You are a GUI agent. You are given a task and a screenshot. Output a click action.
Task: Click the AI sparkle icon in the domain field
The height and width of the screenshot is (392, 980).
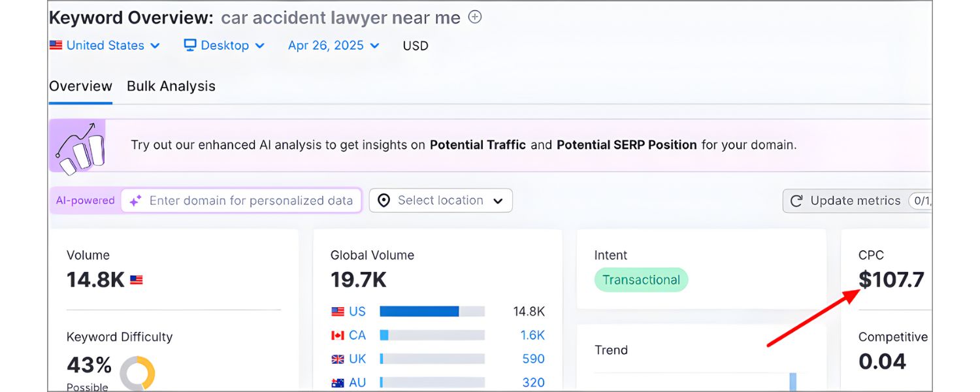pos(135,200)
